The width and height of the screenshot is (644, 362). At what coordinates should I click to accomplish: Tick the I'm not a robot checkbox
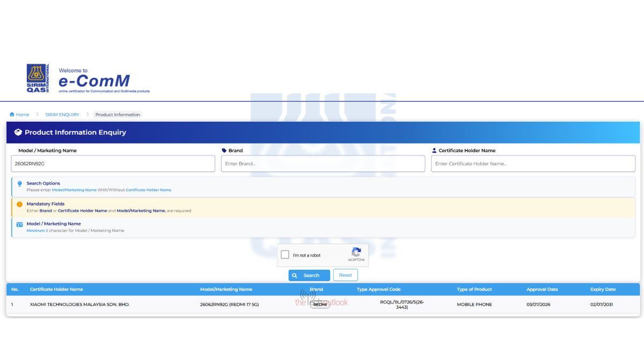click(x=285, y=255)
